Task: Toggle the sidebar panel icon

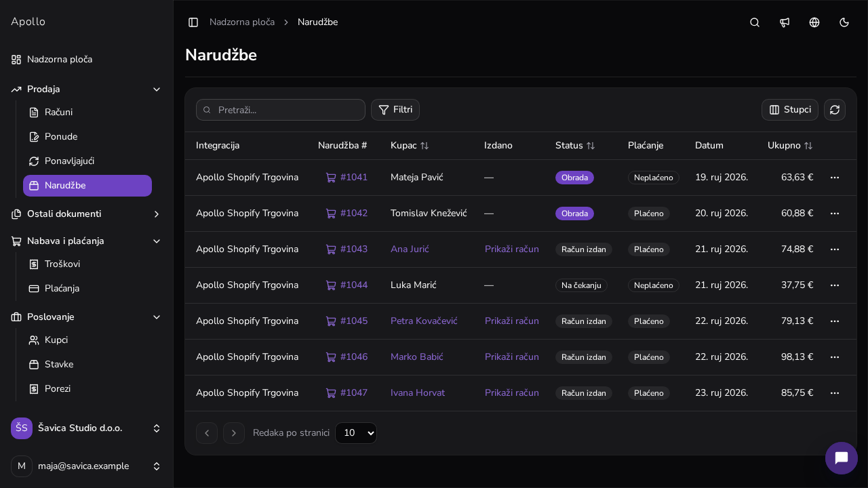Action: click(x=193, y=22)
